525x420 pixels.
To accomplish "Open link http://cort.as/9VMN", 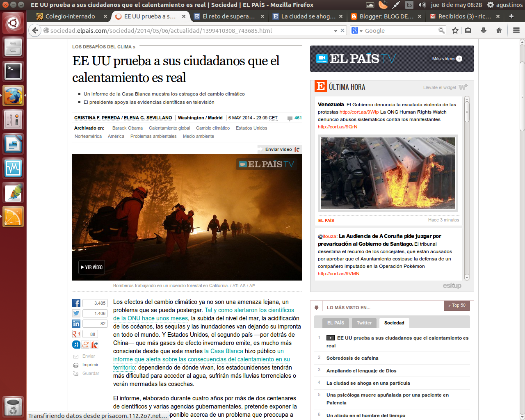I will pos(339,274).
